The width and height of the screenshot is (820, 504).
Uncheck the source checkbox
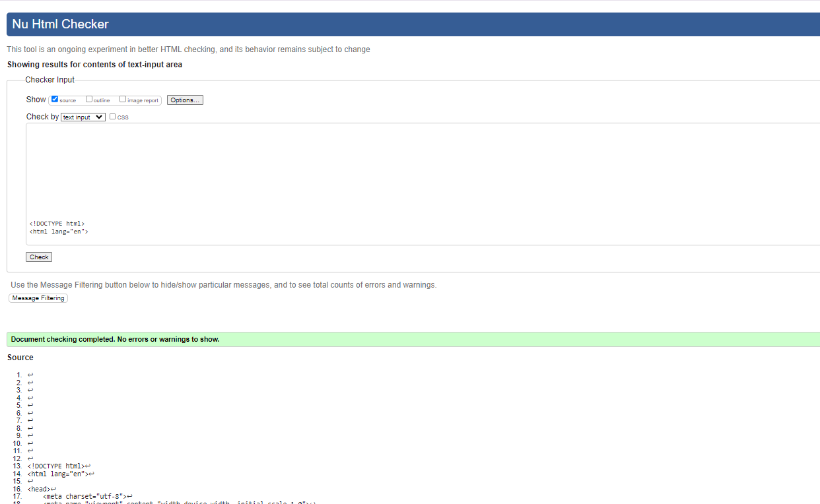coord(55,100)
